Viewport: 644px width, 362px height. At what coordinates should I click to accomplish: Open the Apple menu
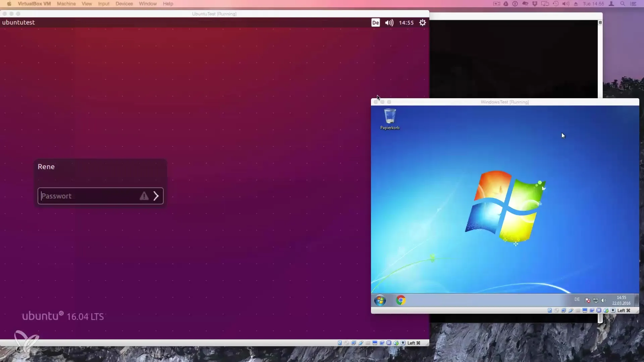tap(9, 4)
